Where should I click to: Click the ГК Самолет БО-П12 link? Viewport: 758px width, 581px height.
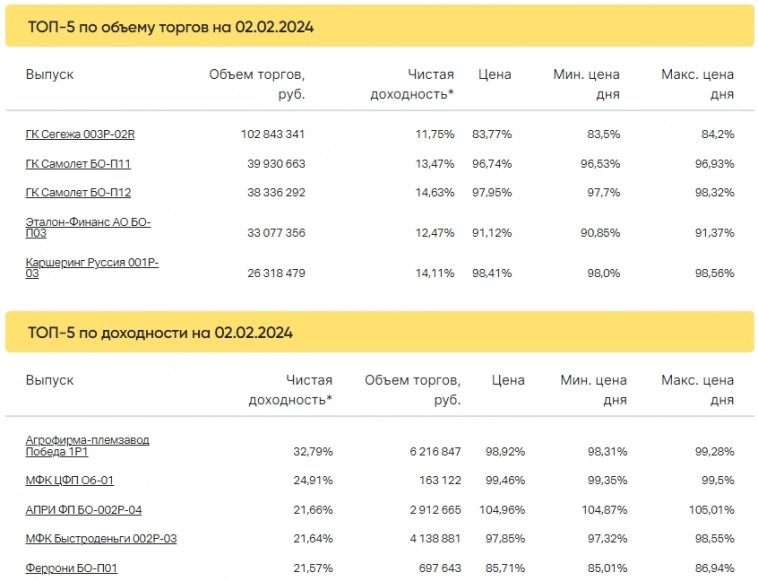click(x=78, y=192)
